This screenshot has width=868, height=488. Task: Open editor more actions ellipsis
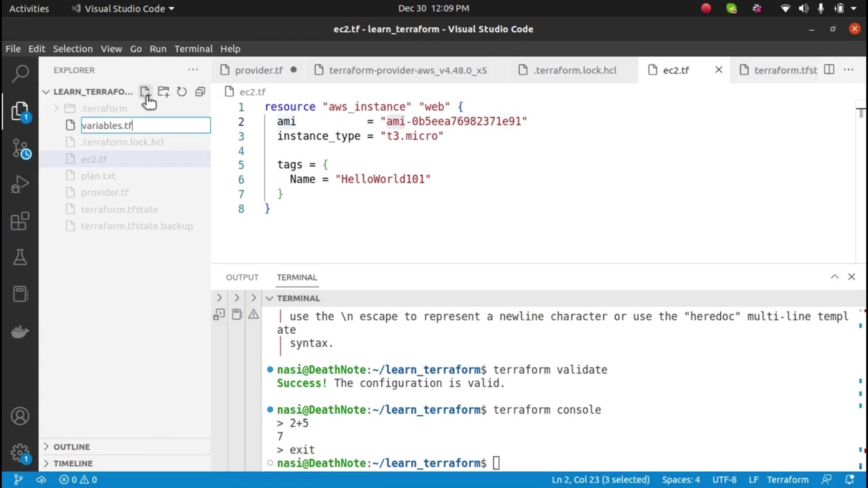[x=848, y=70]
